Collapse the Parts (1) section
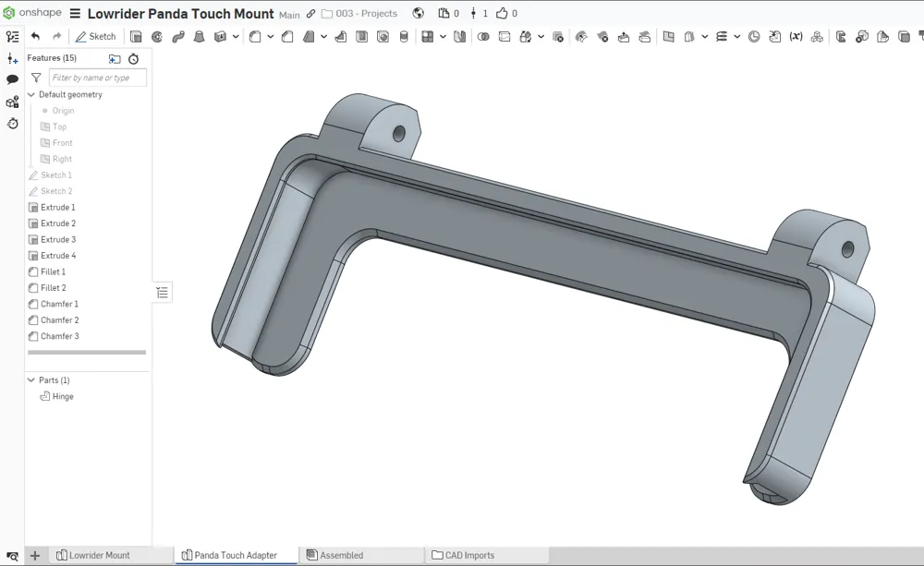This screenshot has height=566, width=924. click(31, 380)
